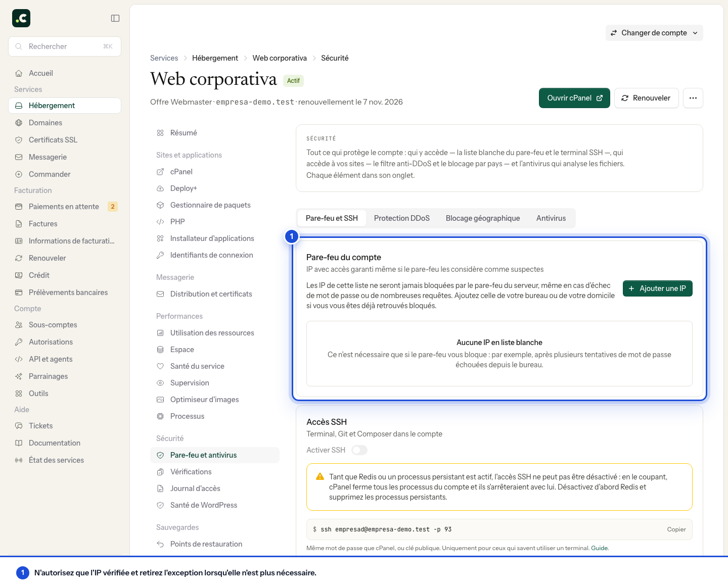The width and height of the screenshot is (728, 588).
Task: Copy the SSH command with Copier
Action: click(676, 529)
